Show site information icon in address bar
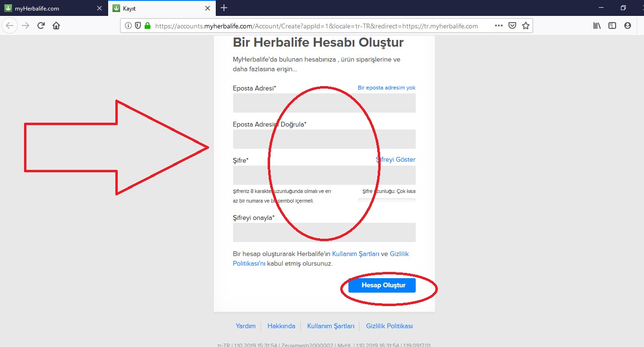The height and width of the screenshot is (347, 644). tap(128, 26)
